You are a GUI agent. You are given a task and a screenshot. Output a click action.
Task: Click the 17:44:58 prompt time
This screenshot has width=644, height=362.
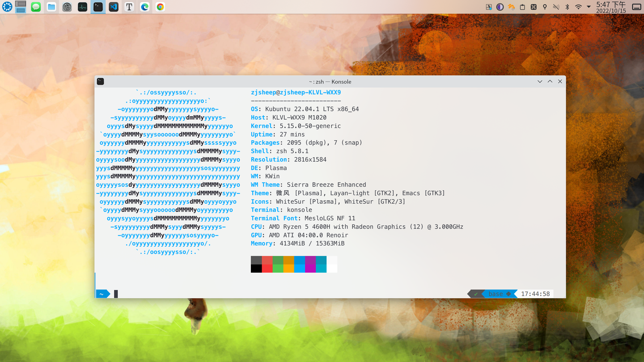click(x=535, y=294)
